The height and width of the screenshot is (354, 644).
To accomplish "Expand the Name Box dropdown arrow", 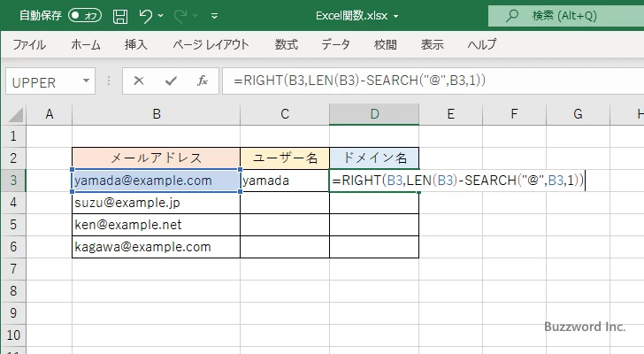I will tap(87, 81).
